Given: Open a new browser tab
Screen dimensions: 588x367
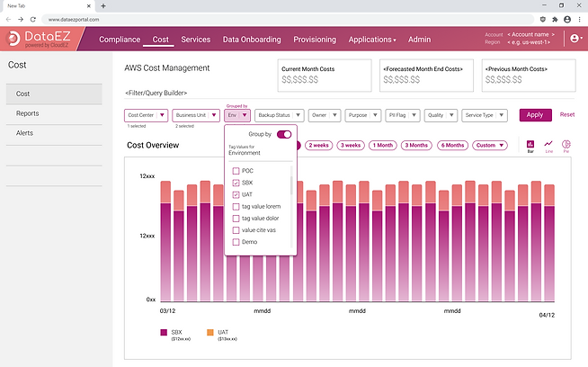Looking at the screenshot, I should pyautogui.click(x=103, y=6).
